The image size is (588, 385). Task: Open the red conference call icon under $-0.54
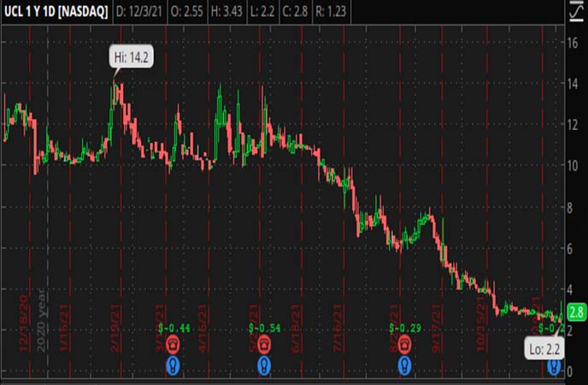coord(264,345)
